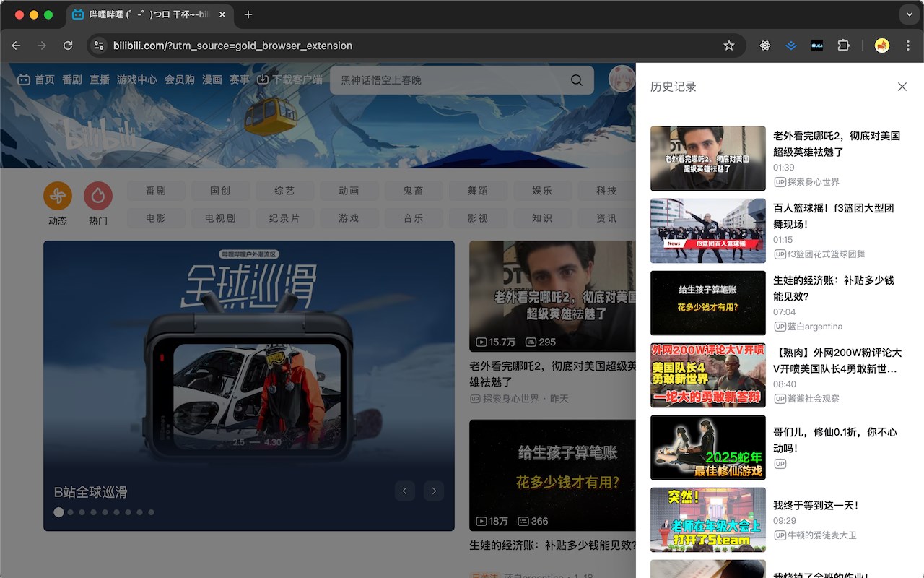Open history thumbnail for 老外看完哪吒2
This screenshot has width=924, height=578.
pos(708,158)
